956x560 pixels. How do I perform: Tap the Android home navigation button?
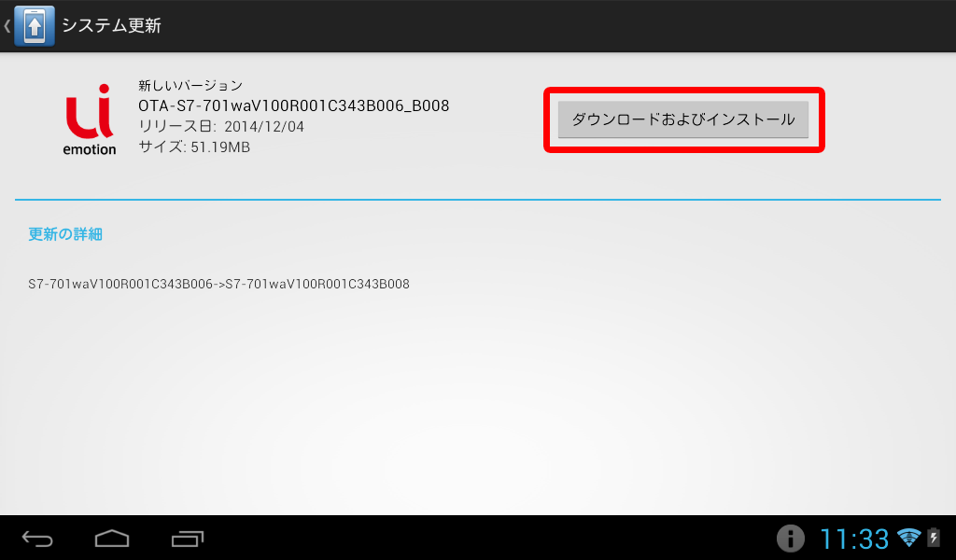[x=112, y=539]
